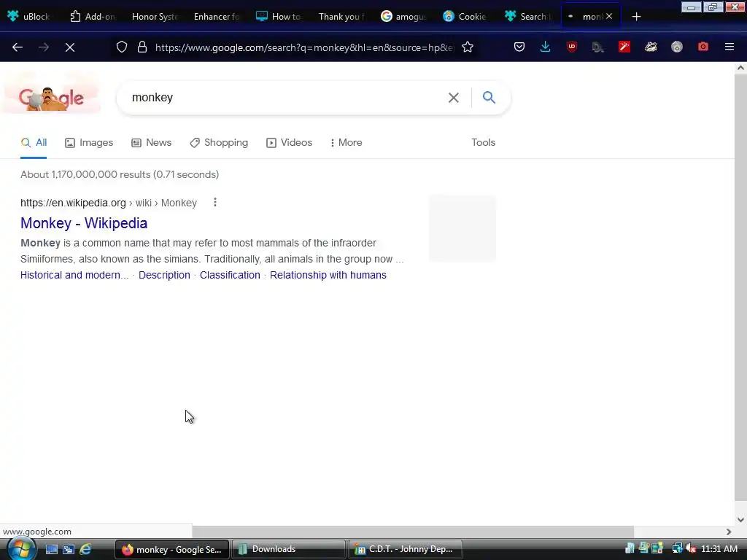
Task: Open tracking protection shield info
Action: coord(122,47)
